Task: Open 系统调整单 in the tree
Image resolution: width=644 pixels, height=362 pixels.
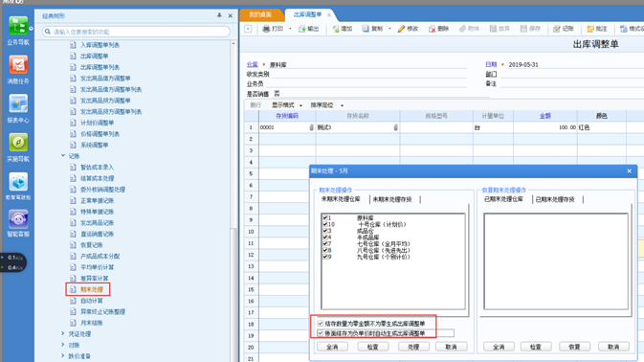Action: pyautogui.click(x=94, y=145)
